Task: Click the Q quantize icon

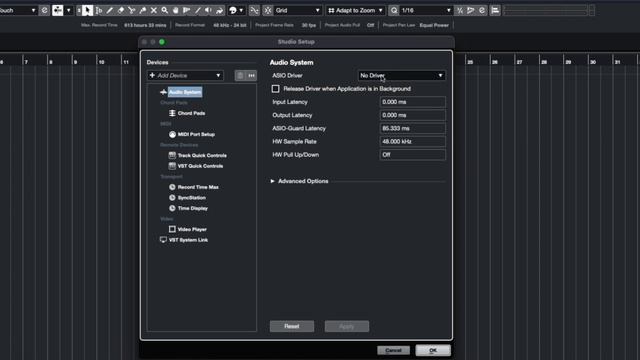Action: [x=393, y=10]
